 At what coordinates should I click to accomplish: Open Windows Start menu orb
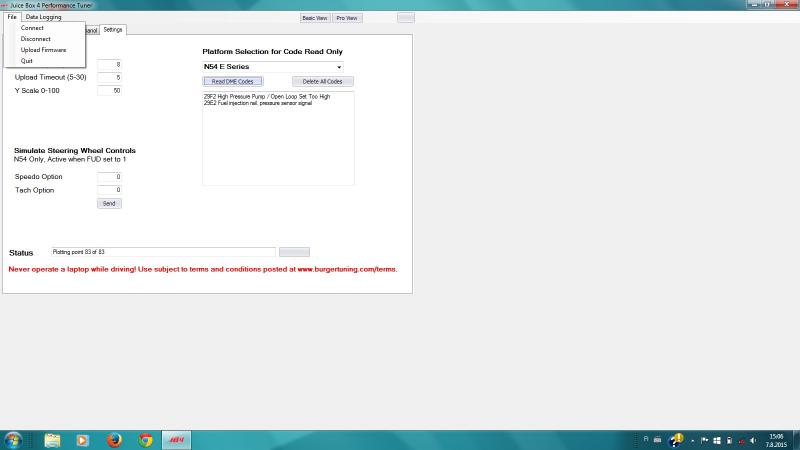[14, 440]
